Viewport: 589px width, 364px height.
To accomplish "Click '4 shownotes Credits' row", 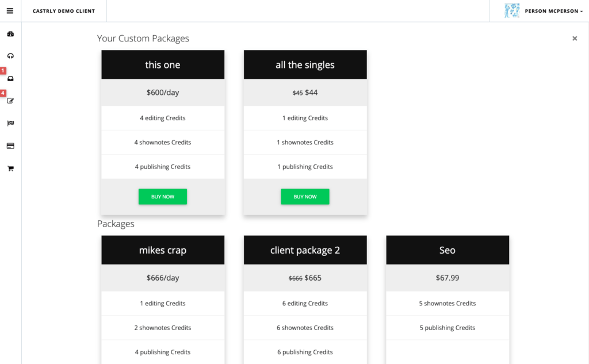I will click(x=163, y=143).
